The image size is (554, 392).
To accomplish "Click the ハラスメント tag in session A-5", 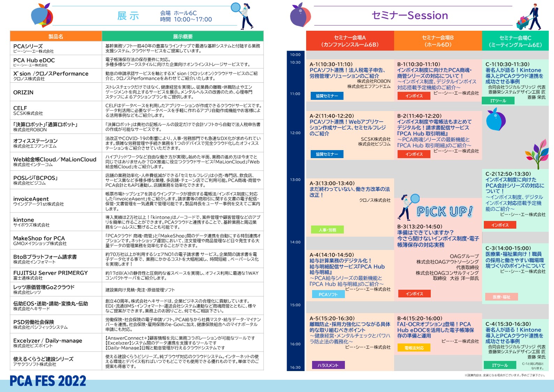I will point(328,365).
